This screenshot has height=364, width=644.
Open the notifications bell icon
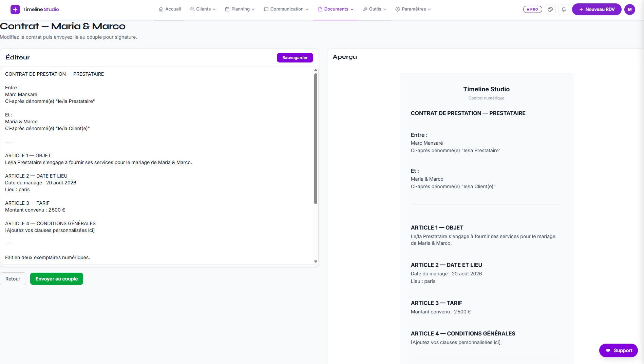click(564, 10)
